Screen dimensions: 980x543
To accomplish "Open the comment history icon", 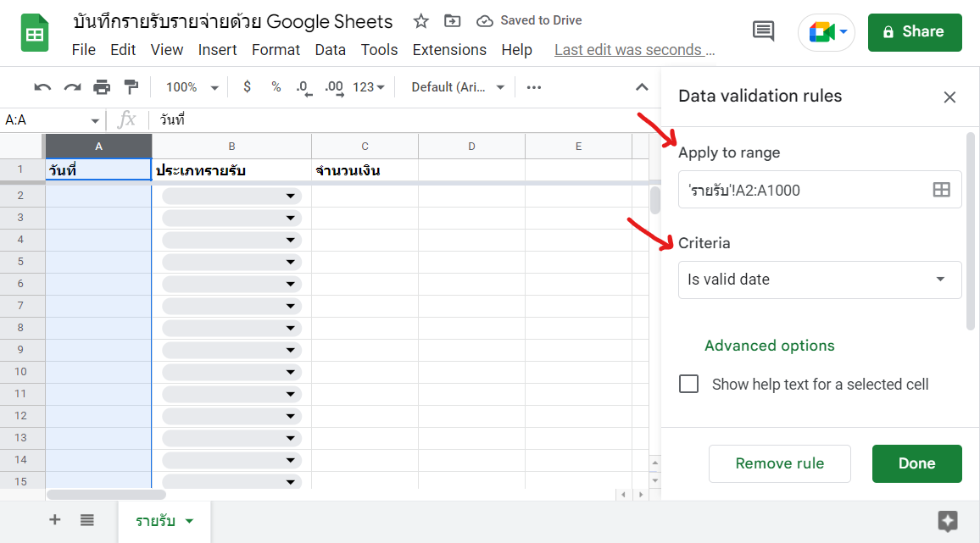I will 763,31.
